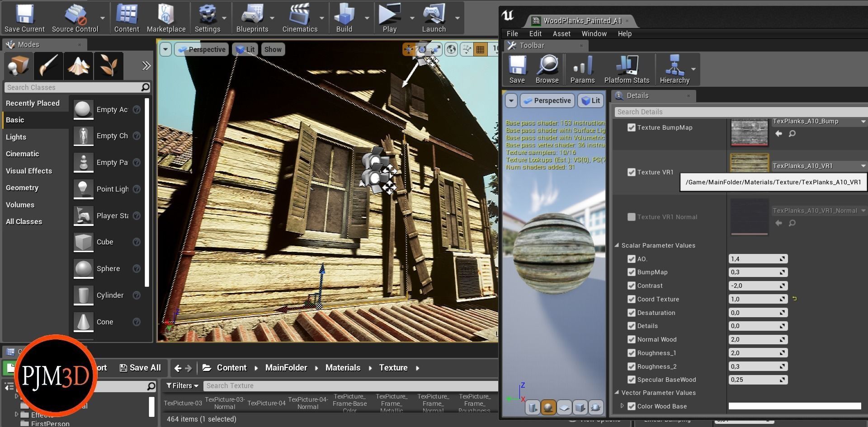Click Save Current in main toolbar
Image resolution: width=868 pixels, height=427 pixels.
coord(24,18)
